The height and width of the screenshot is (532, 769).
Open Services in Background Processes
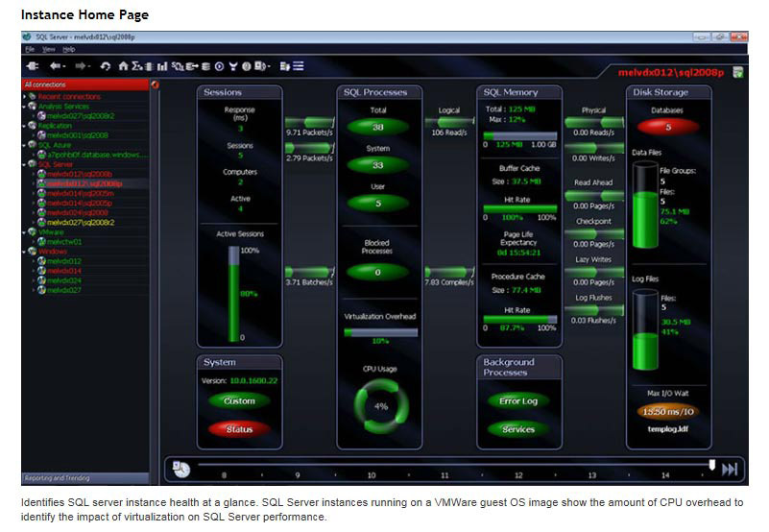coord(518,429)
